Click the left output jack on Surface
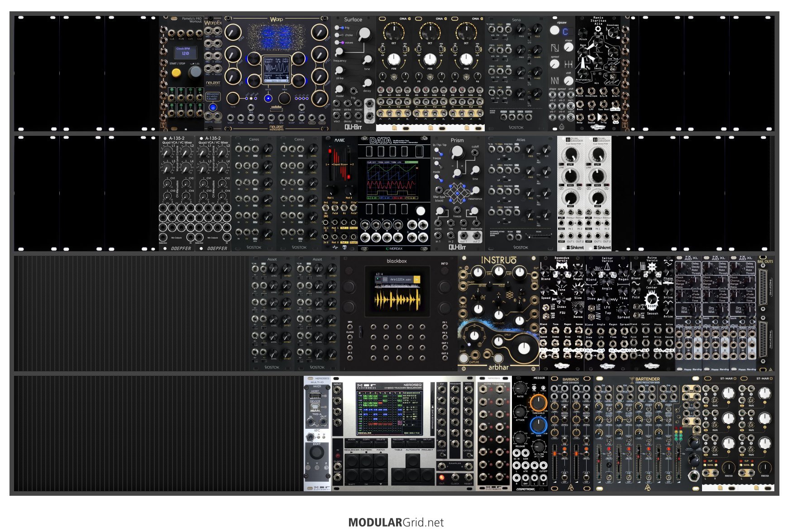The image size is (793, 532). [370, 103]
